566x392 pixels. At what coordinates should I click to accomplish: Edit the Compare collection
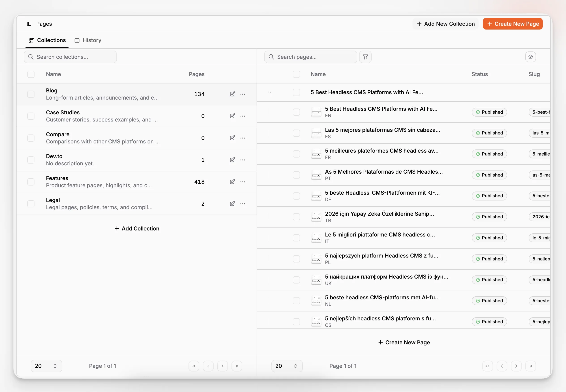point(232,138)
